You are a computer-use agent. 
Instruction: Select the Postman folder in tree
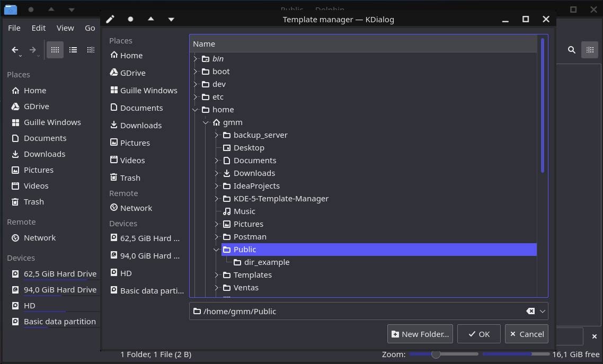click(245, 237)
